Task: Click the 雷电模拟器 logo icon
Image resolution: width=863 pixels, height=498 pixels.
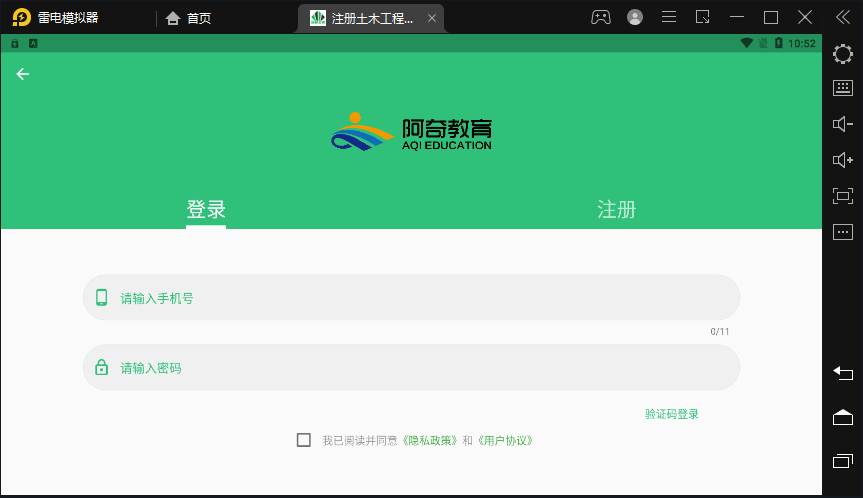Action: pyautogui.click(x=21, y=18)
